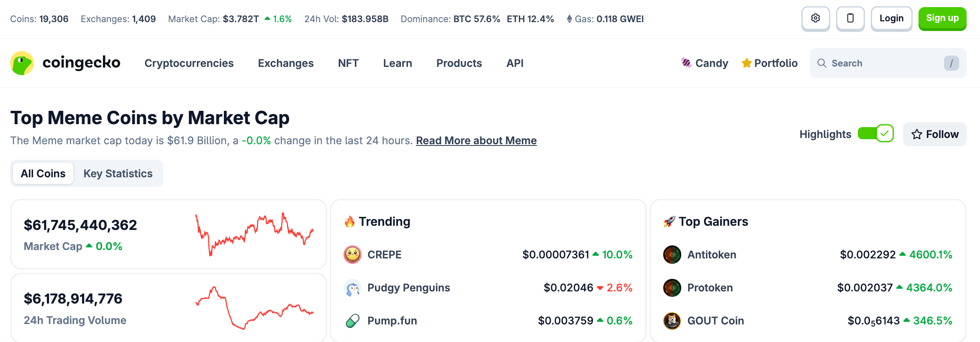The width and height of the screenshot is (980, 342).
Task: Focus the Search input field
Action: [x=883, y=63]
